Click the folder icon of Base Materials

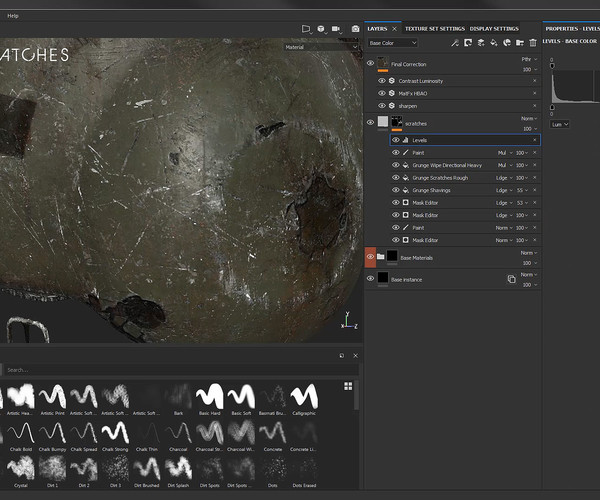point(380,256)
